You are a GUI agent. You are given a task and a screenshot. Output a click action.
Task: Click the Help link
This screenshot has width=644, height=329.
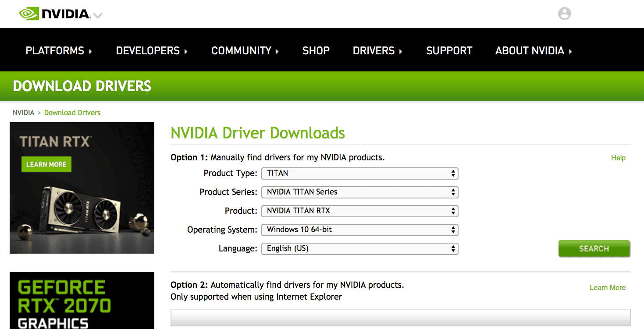coord(618,158)
